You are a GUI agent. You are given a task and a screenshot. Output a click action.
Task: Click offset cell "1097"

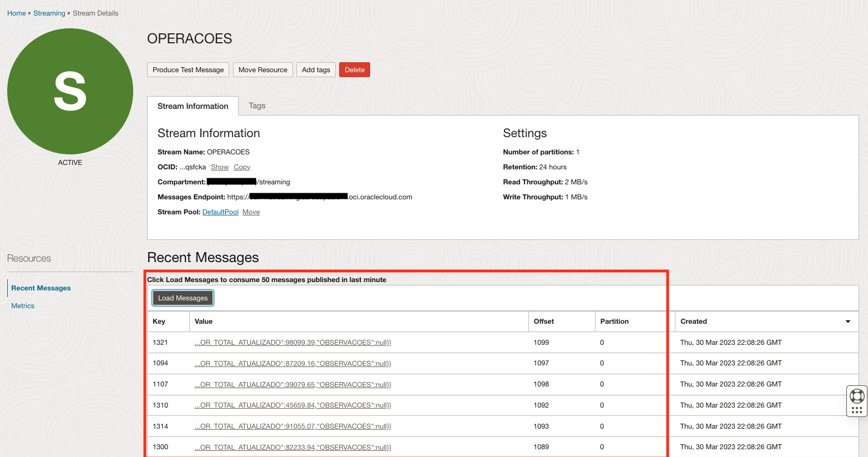coord(541,363)
